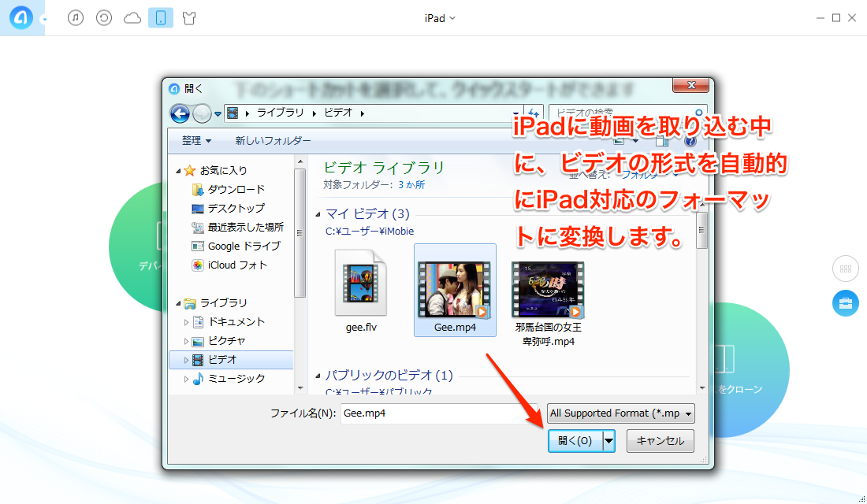The width and height of the screenshot is (867, 504).
Task: Click the AnyTrans logo icon
Action: [x=21, y=17]
